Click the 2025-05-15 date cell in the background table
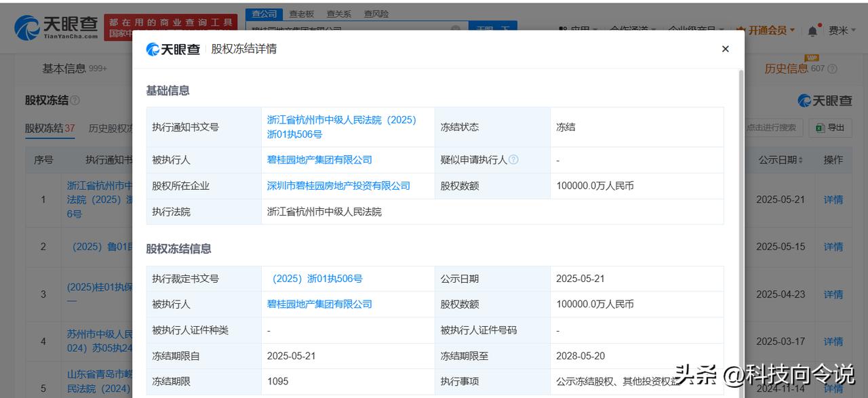 (x=780, y=247)
